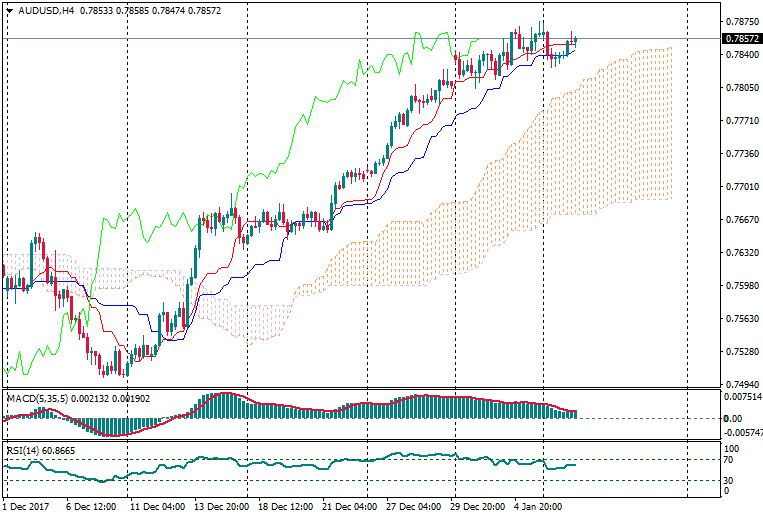The width and height of the screenshot is (763, 518).
Task: Click the -0.005747 MACD scale value
Action: coord(742,432)
